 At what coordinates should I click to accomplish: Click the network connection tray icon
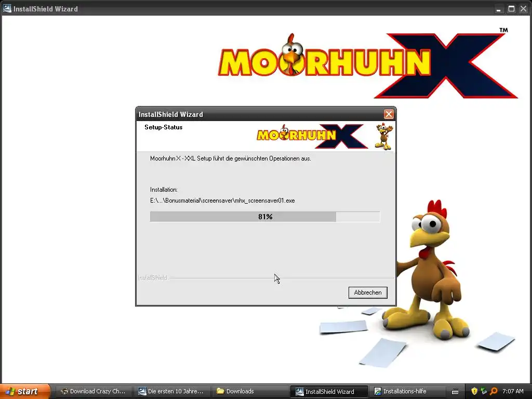click(484, 391)
